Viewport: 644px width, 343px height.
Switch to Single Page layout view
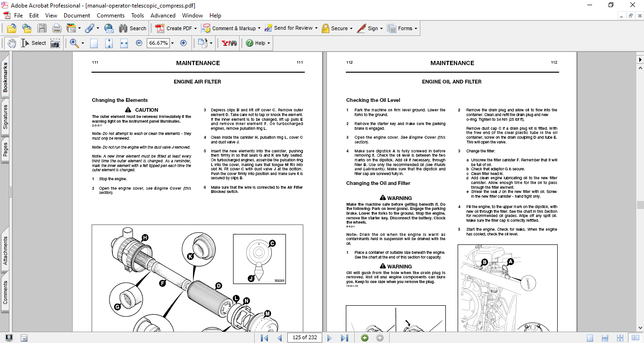(590, 338)
